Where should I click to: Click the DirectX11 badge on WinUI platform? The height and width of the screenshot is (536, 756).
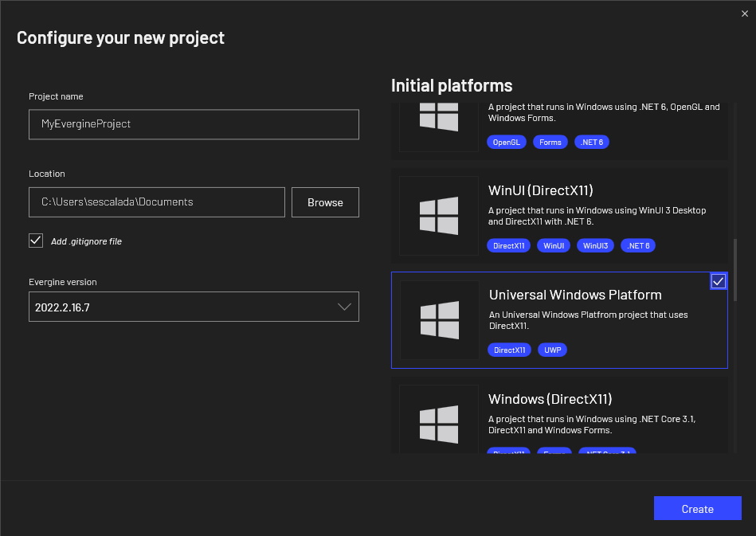(x=508, y=245)
